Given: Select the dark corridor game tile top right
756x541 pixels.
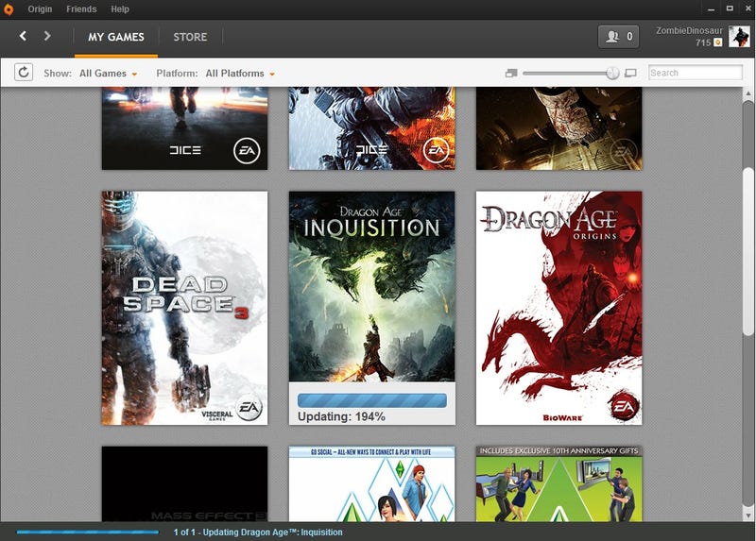Looking at the screenshot, I should 558,128.
